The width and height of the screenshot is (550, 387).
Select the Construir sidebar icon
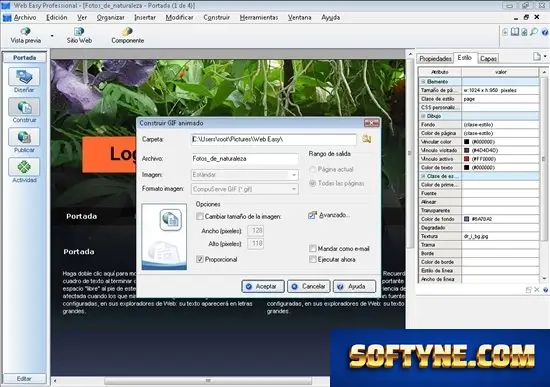pyautogui.click(x=24, y=107)
